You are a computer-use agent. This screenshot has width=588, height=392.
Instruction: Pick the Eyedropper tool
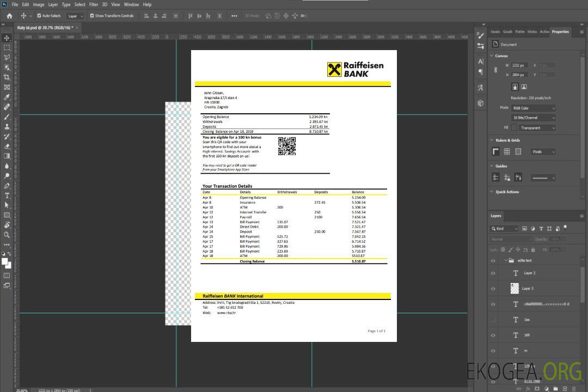click(x=7, y=97)
